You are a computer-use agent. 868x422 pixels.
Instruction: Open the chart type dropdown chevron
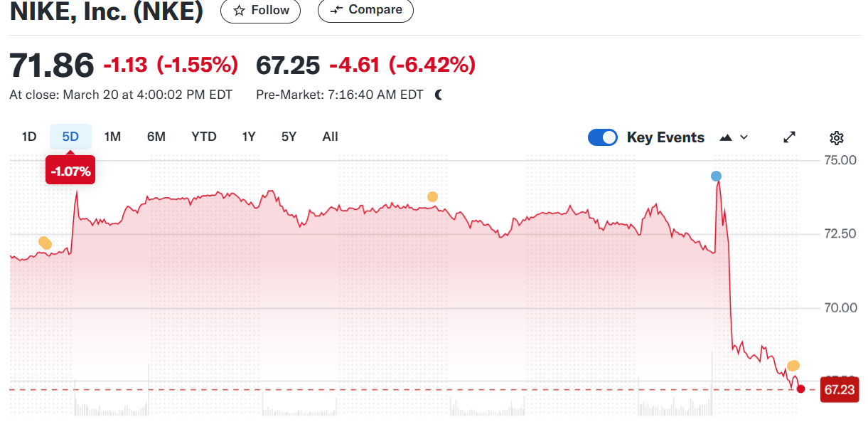click(744, 137)
